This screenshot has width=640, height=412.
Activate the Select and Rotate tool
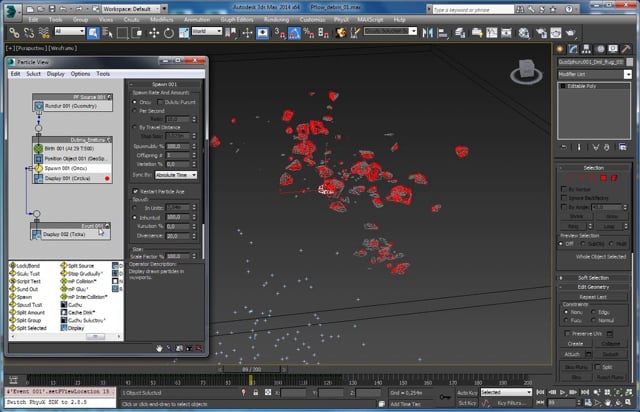tap(169, 33)
